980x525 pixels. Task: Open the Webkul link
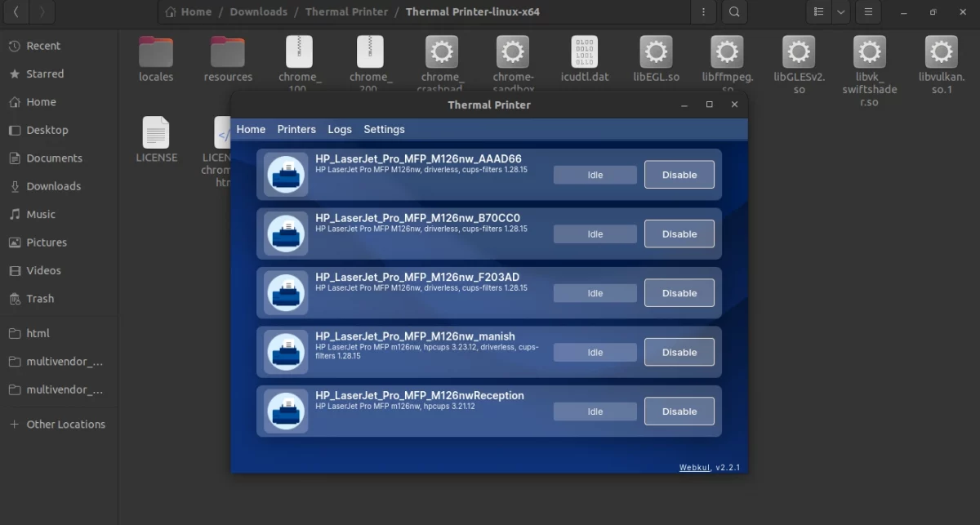(x=695, y=468)
